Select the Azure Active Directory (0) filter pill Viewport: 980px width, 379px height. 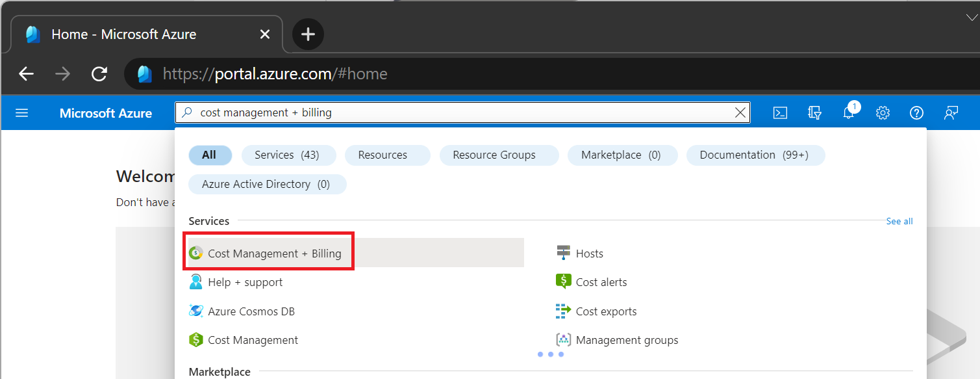(x=268, y=184)
